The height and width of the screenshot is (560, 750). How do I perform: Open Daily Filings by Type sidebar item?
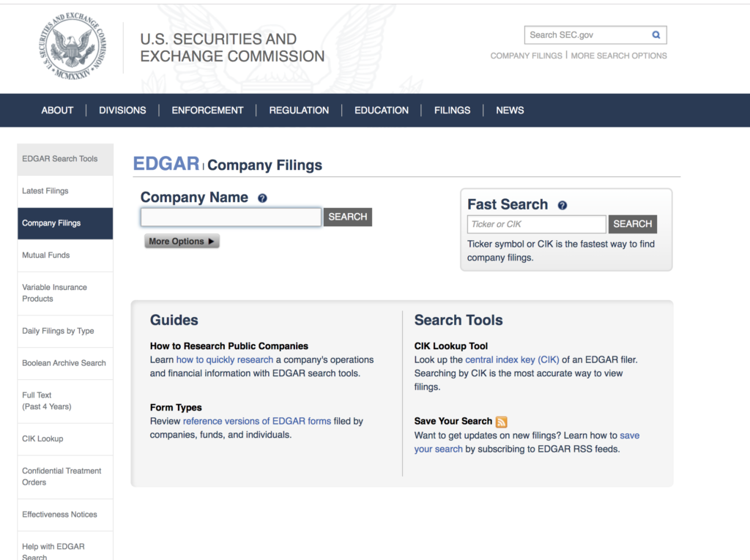click(x=65, y=331)
